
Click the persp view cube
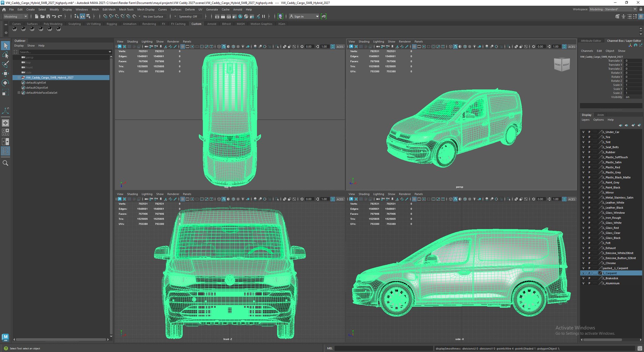562,64
